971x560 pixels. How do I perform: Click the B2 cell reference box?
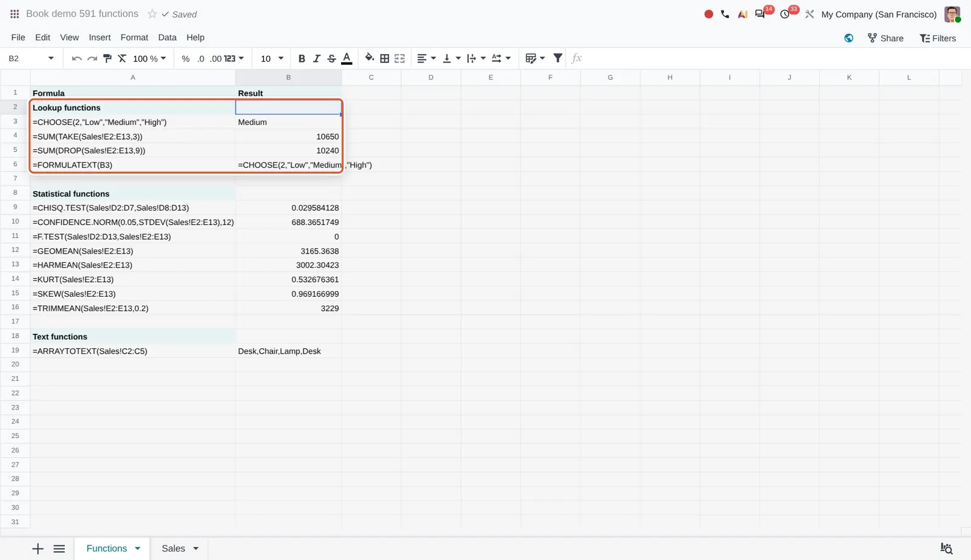[25, 58]
